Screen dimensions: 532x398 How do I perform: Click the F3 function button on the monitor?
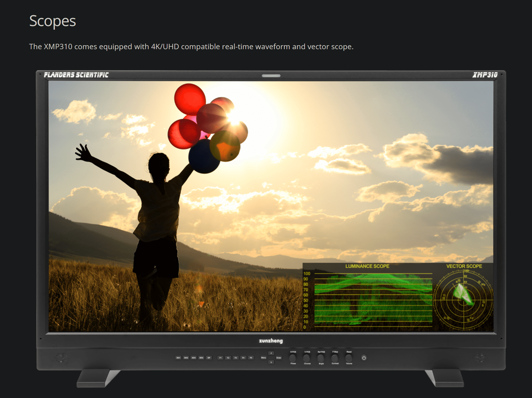[x=236, y=358]
